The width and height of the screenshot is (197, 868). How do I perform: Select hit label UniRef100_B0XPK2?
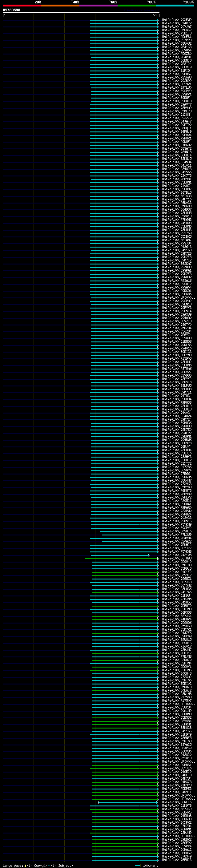tap(177, 822)
